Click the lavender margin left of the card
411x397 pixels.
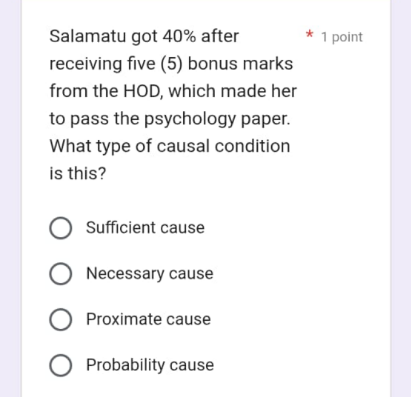(x=11, y=198)
